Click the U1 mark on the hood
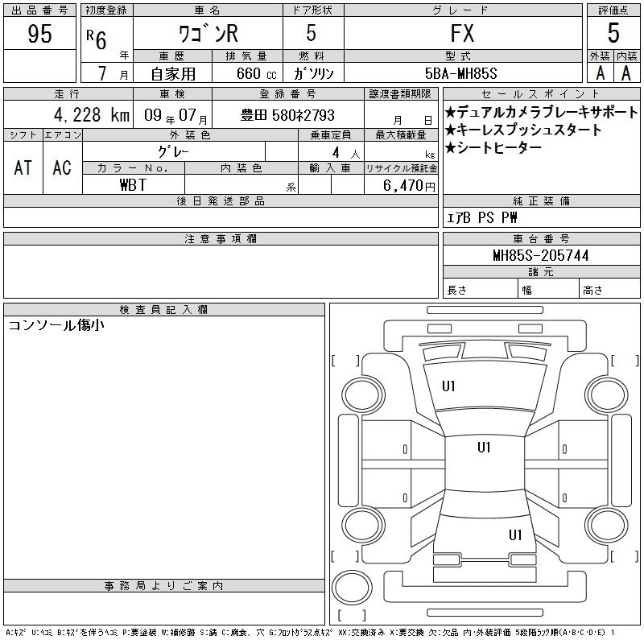The image size is (644, 644). pos(448,386)
